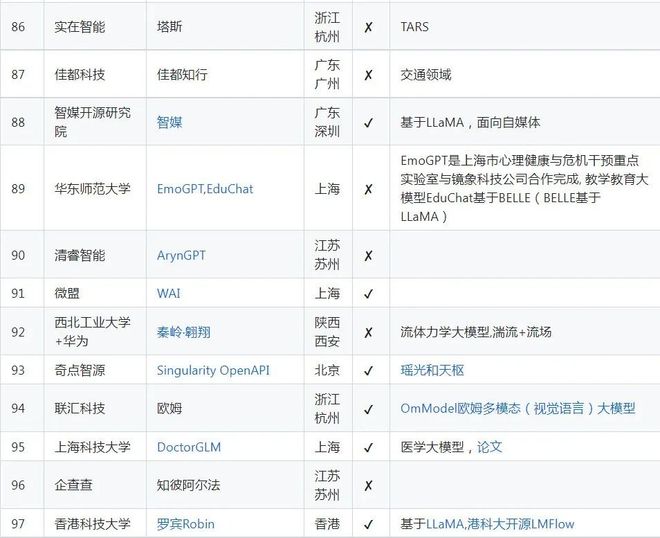Select the 广东广州 location cell
660x538 pixels.
coord(327,75)
